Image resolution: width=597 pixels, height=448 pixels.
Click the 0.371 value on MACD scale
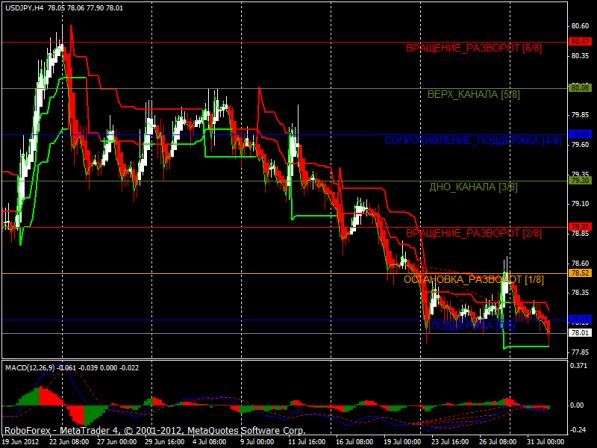point(578,366)
